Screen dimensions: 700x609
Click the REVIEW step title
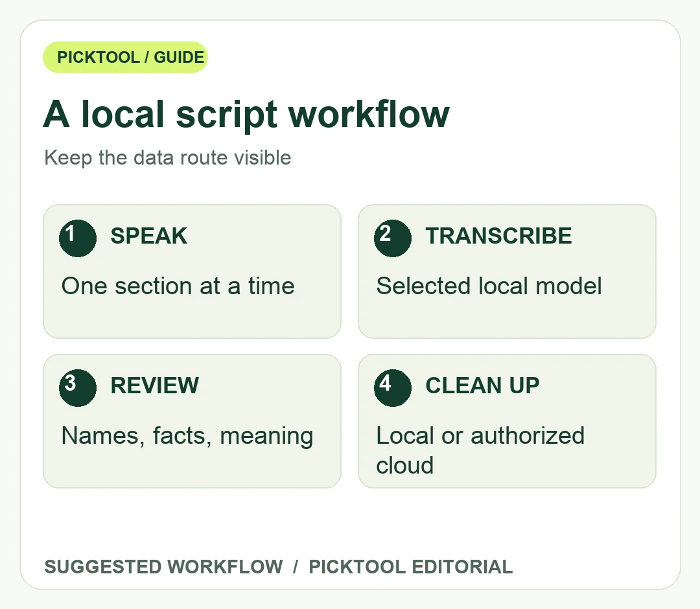coord(154,385)
